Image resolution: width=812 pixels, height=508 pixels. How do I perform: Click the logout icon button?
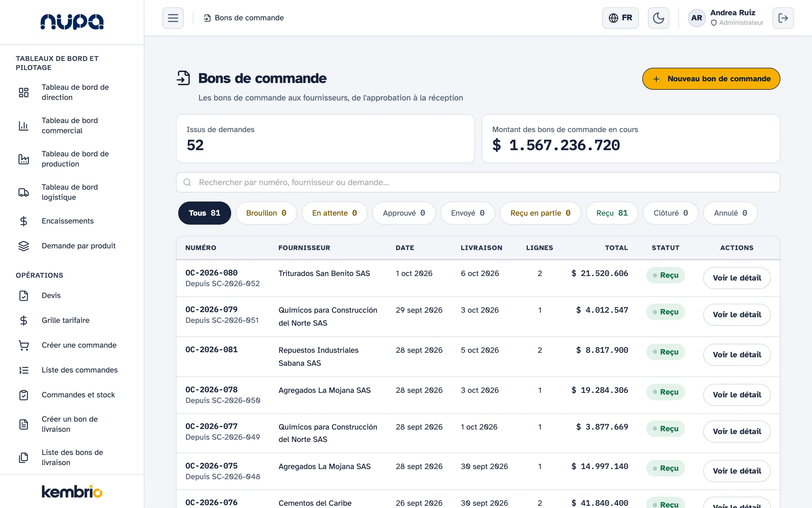coord(783,18)
